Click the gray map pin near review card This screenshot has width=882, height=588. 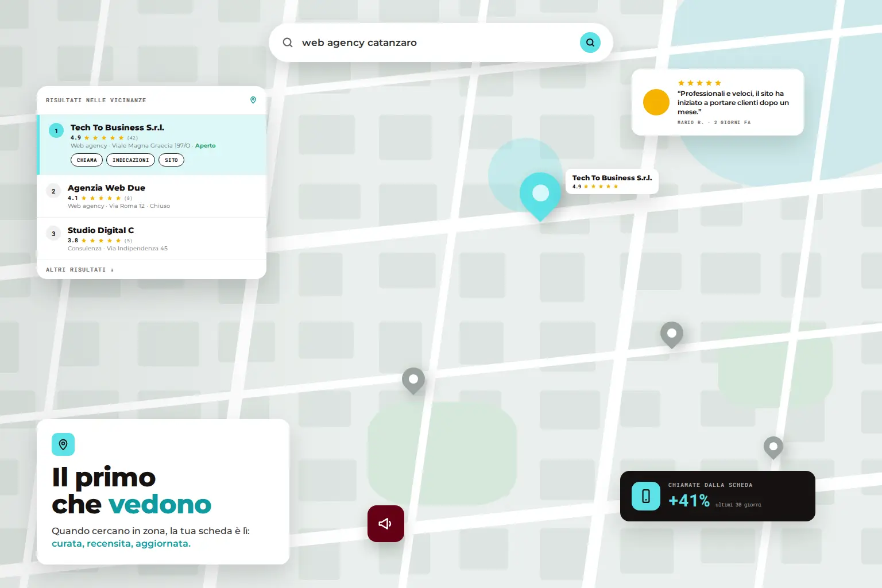click(672, 335)
